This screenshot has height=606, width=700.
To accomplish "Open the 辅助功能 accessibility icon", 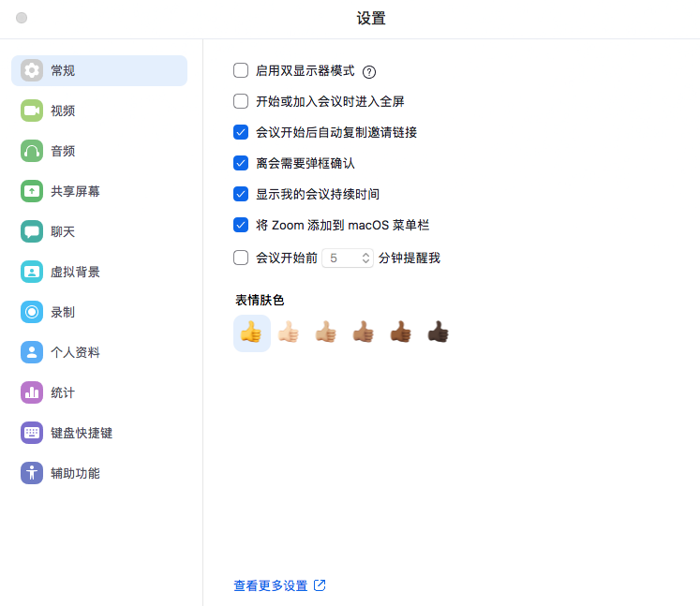I will click(x=32, y=473).
